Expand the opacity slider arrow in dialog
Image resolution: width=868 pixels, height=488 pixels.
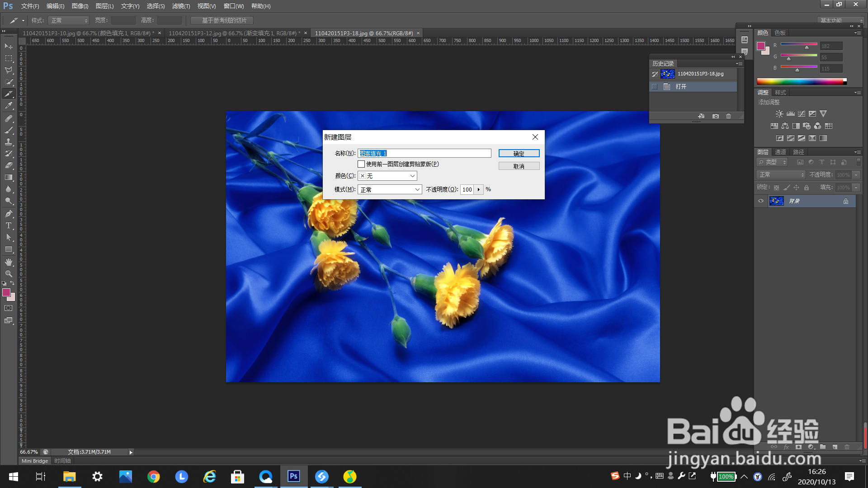pyautogui.click(x=479, y=189)
